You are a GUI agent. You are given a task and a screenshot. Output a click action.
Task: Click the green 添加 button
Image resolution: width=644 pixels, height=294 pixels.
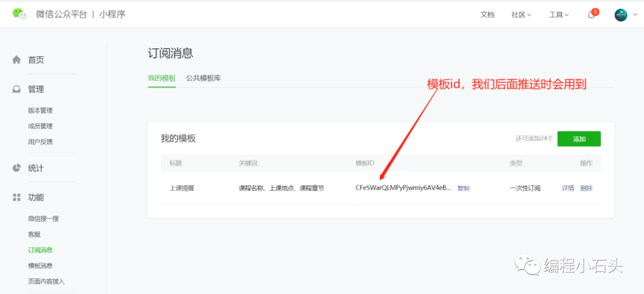click(578, 139)
